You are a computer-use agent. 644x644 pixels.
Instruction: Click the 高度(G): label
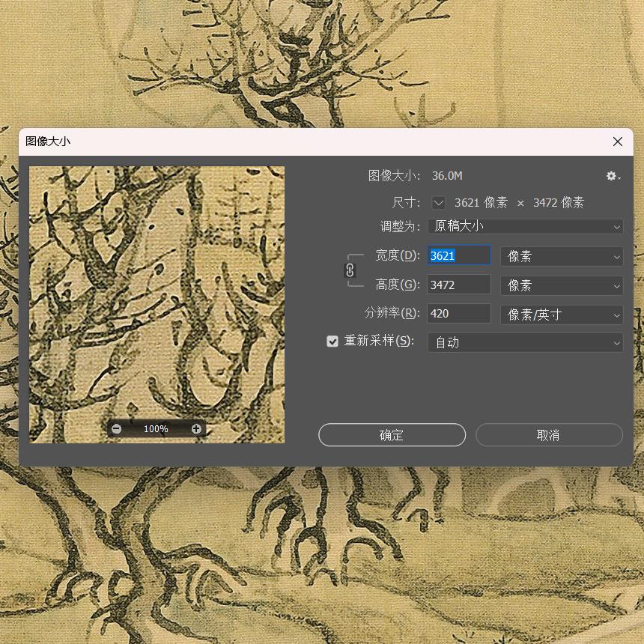398,285
